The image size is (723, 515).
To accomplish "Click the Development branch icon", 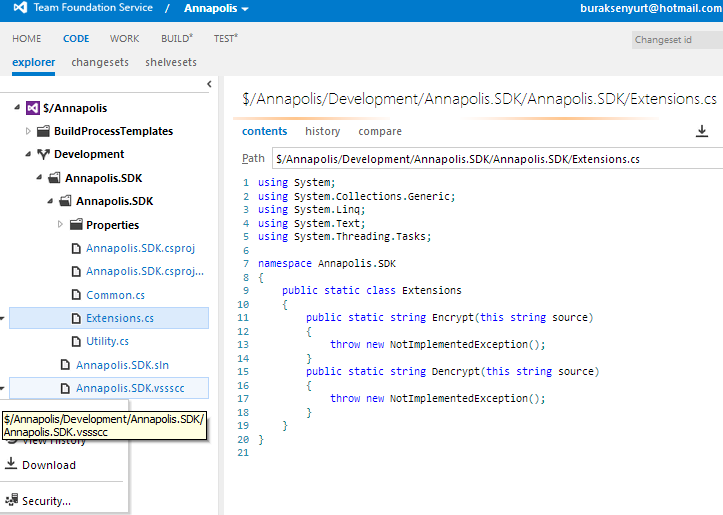I will pos(43,154).
